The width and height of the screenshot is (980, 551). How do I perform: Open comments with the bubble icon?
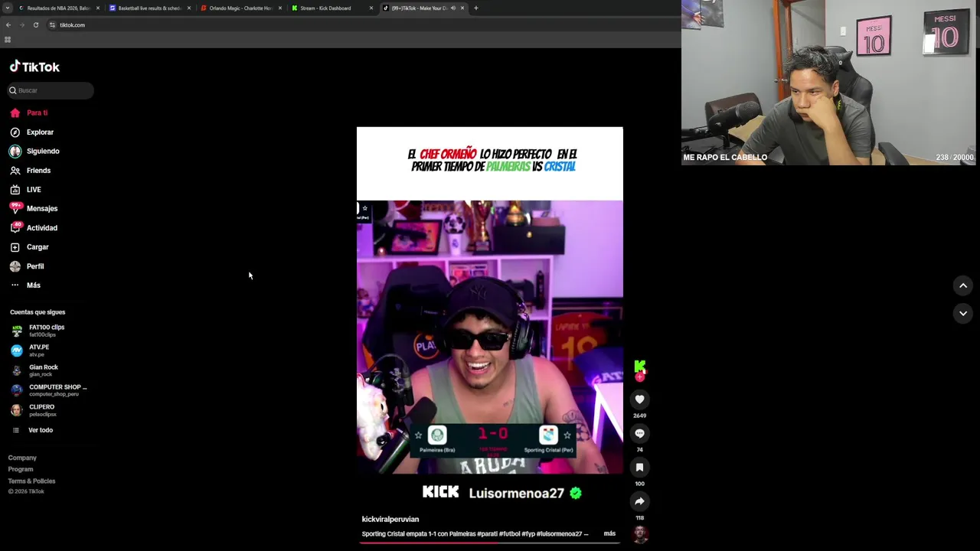639,433
